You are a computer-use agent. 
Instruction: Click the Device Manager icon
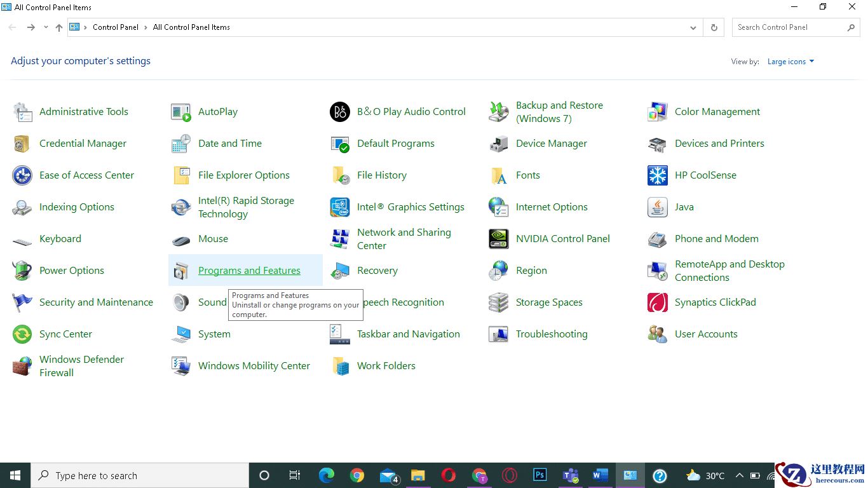(x=498, y=144)
